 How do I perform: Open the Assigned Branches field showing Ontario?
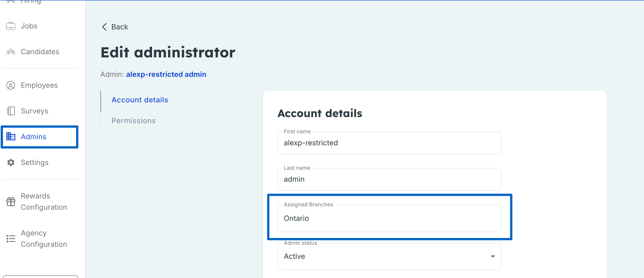389,218
